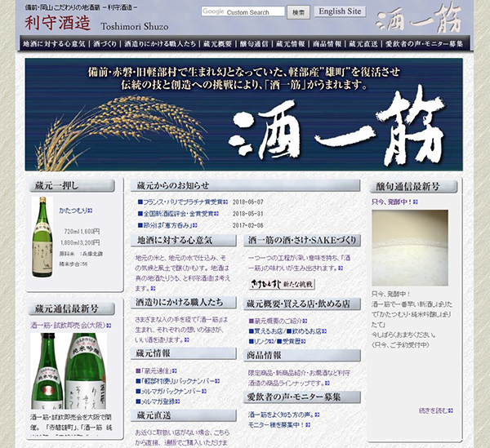Click the さけひとすじ 新たな挑戦 banner
Screen dimensions: 490x448
coord(283,285)
